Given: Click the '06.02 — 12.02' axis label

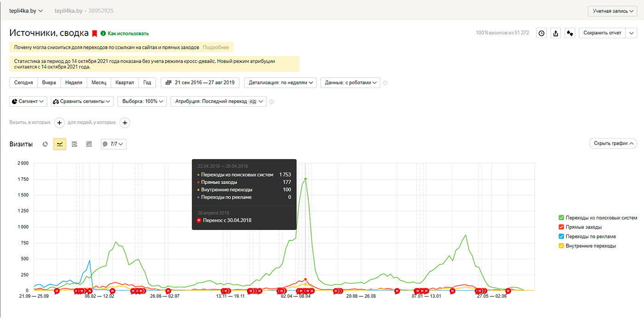Looking at the screenshot, I should (99, 296).
